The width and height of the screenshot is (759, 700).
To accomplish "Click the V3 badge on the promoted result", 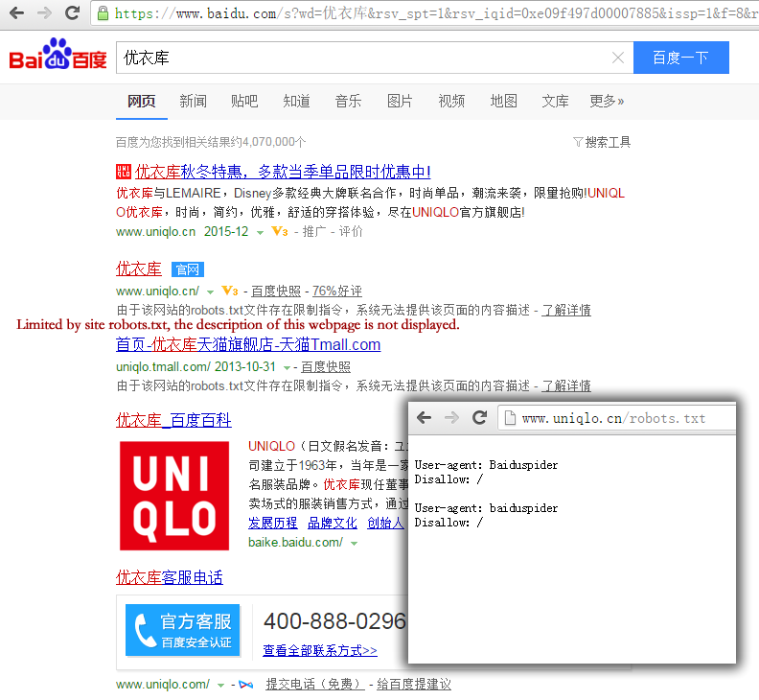I will coord(279,231).
